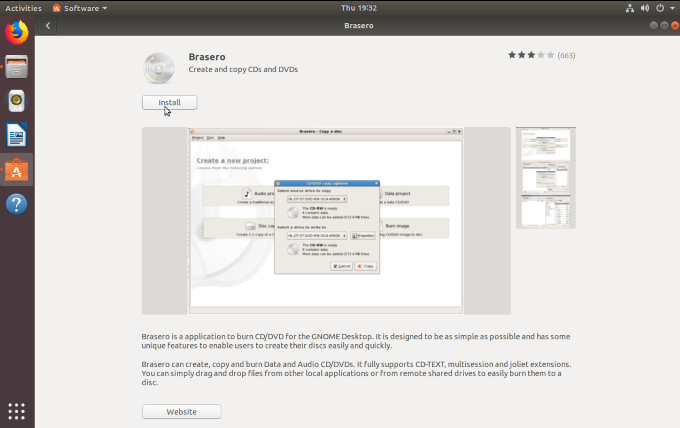Open the Software app menu

[x=80, y=8]
